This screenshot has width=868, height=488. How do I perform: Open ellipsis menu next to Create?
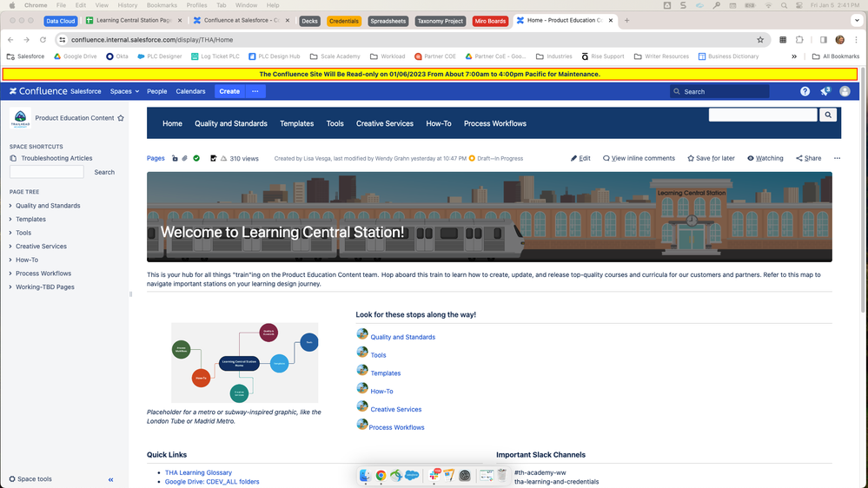pos(255,91)
